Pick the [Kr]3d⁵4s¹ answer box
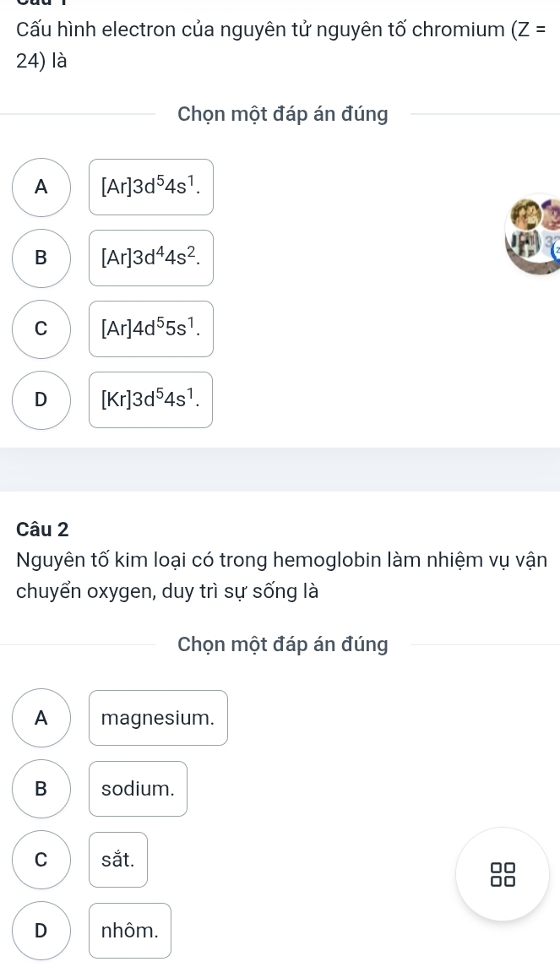Screen dimensions: 560x978 [x=151, y=400]
